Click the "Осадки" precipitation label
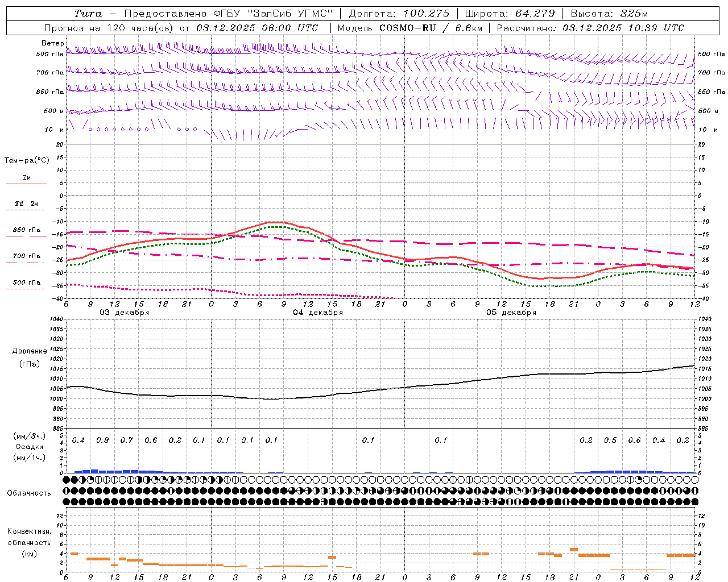Viewport: 728px width, 582px height. point(30,447)
